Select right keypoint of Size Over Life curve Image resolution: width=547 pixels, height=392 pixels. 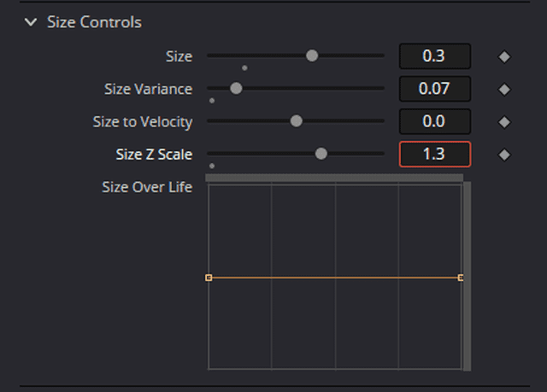461,278
